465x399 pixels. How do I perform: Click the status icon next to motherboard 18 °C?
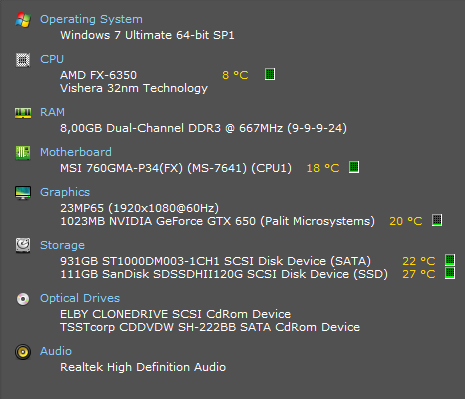coord(354,167)
